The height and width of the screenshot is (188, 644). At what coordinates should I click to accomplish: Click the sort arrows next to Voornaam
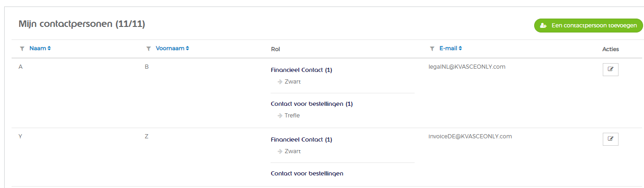point(187,48)
